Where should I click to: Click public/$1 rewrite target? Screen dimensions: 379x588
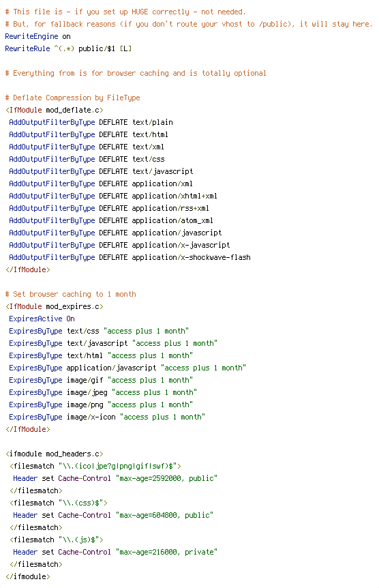pos(97,48)
